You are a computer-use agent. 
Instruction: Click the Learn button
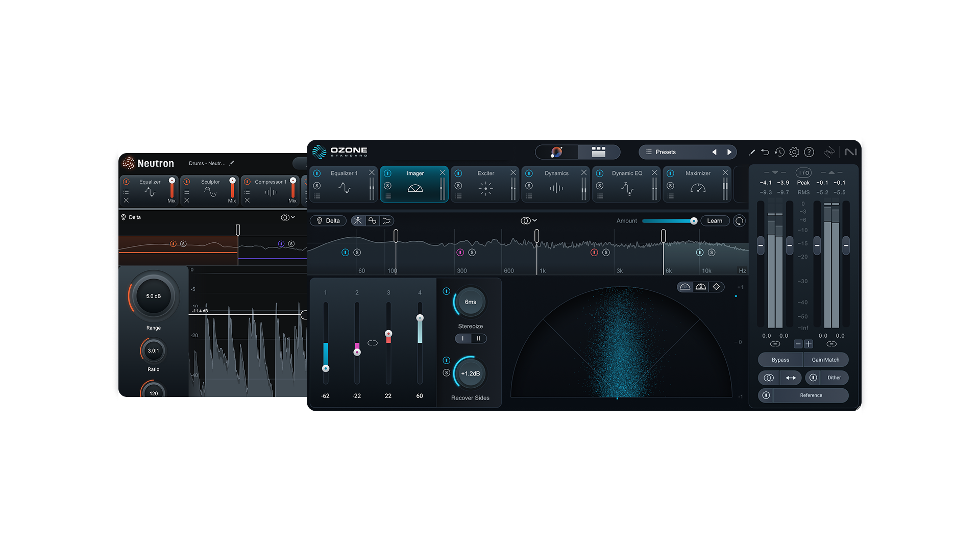click(x=715, y=221)
